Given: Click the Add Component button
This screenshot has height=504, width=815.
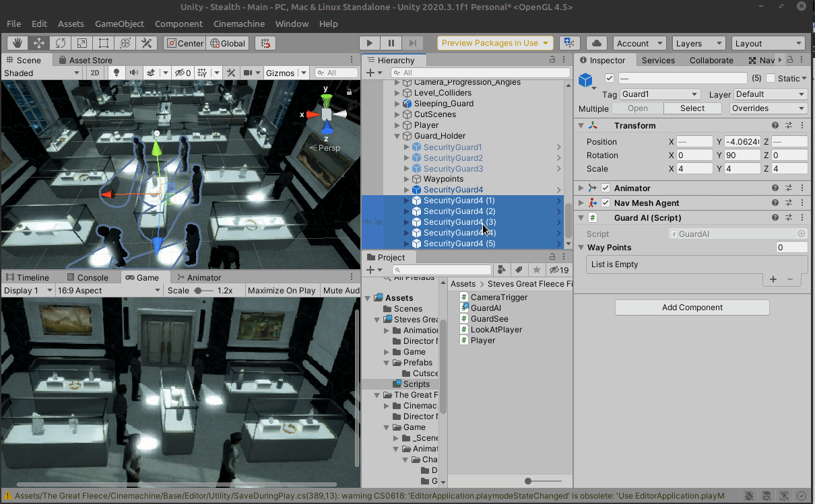Looking at the screenshot, I should click(x=692, y=308).
